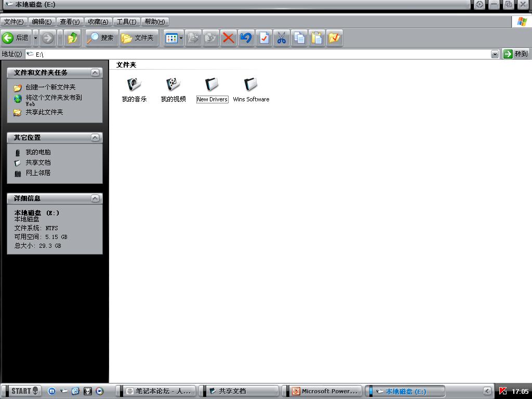
Task: Open the 文件(F) menu
Action: pyautogui.click(x=14, y=22)
